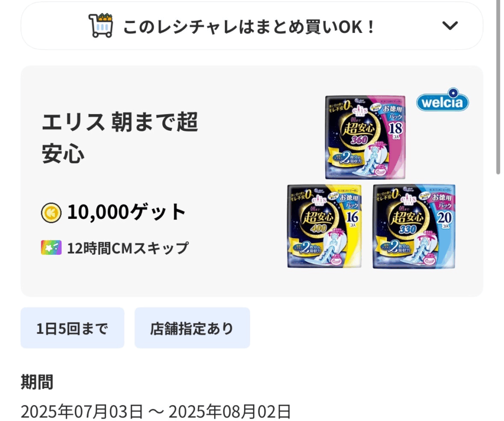Click the 10,000ゲット reward text

click(126, 212)
